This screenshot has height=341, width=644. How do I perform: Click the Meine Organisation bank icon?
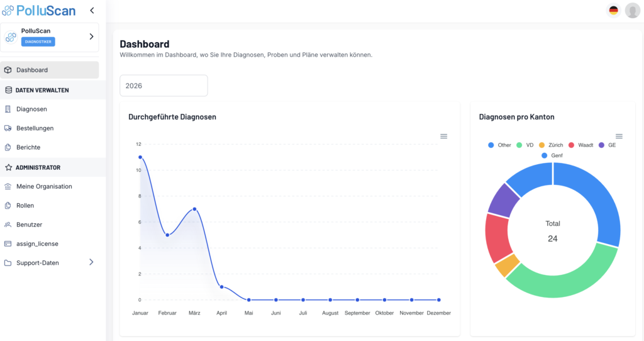tap(8, 186)
